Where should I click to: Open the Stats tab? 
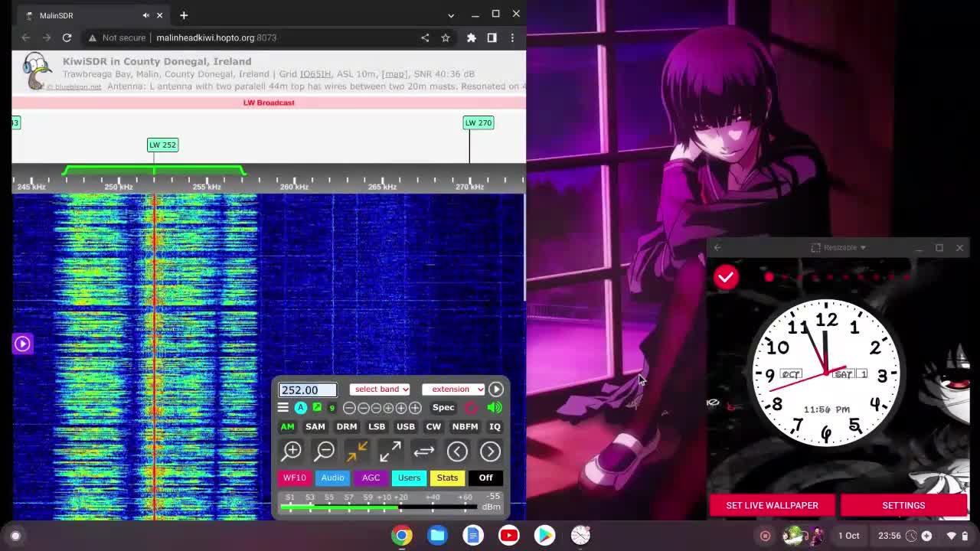447,478
